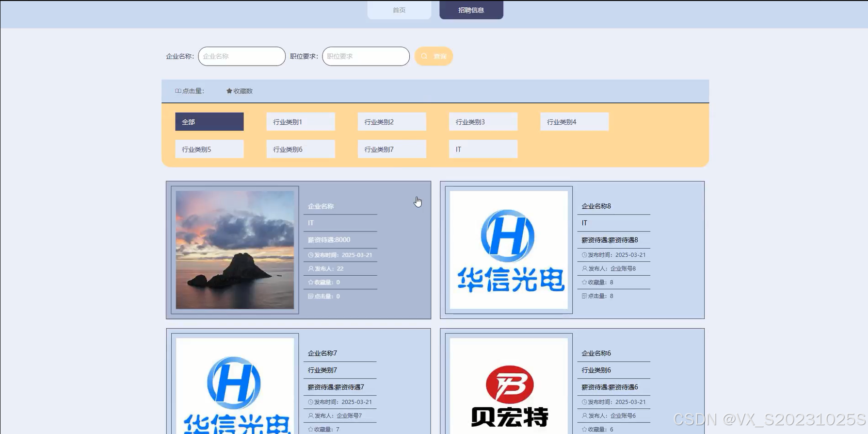Select the 全部 category filter
Viewport: 868px width, 434px height.
point(209,122)
